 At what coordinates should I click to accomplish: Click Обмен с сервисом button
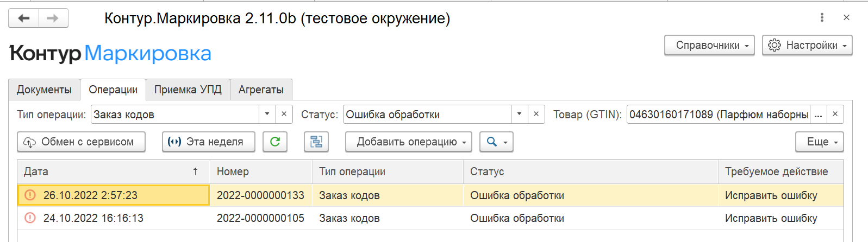click(x=82, y=142)
